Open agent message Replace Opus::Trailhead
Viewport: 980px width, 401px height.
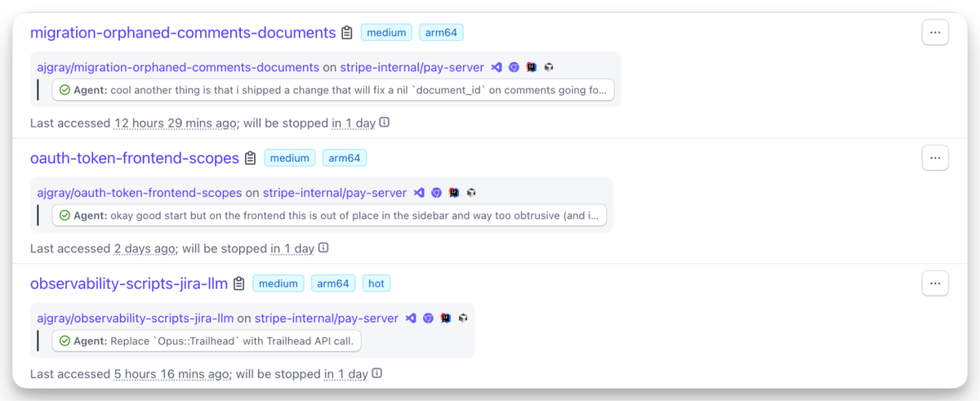click(207, 341)
